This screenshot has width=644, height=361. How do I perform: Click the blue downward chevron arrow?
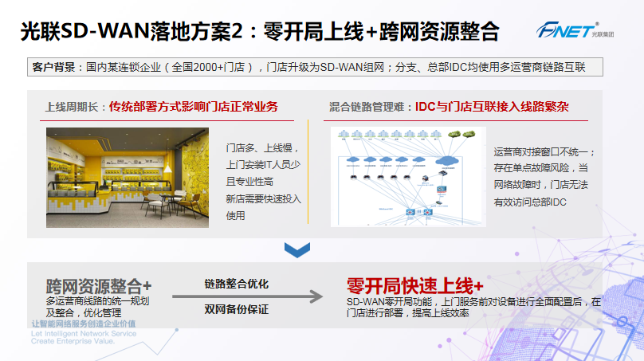click(x=297, y=249)
